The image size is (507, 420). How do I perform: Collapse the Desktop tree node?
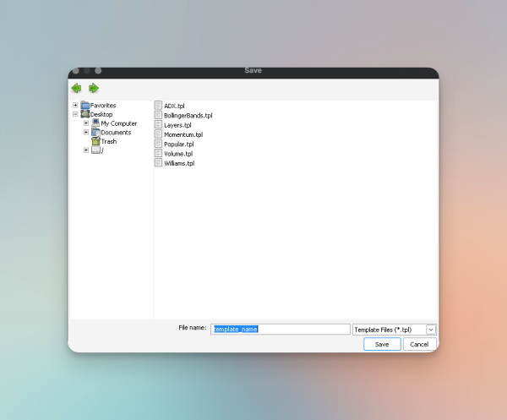pyautogui.click(x=75, y=114)
